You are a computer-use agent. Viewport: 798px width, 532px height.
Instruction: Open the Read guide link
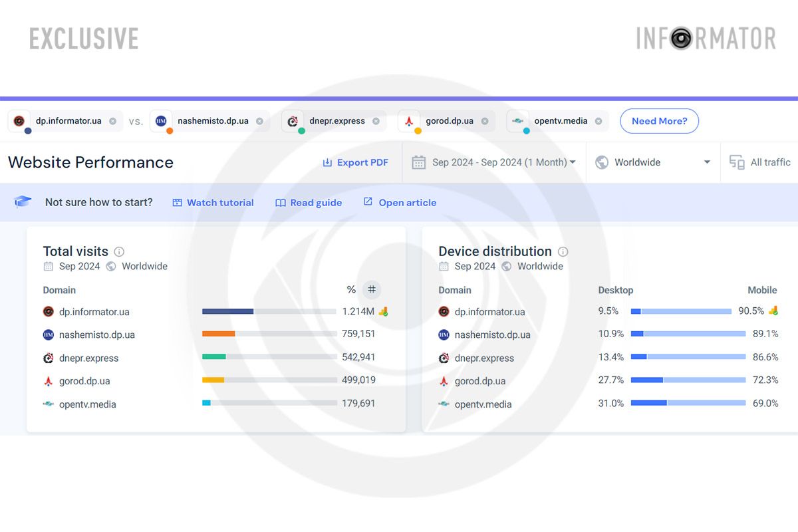[309, 202]
